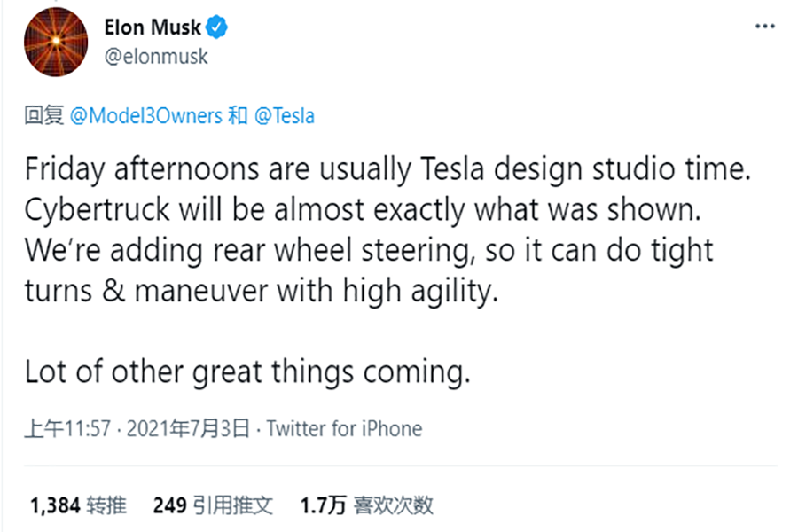
Task: View the 1.7万 likes number
Action: click(x=323, y=505)
